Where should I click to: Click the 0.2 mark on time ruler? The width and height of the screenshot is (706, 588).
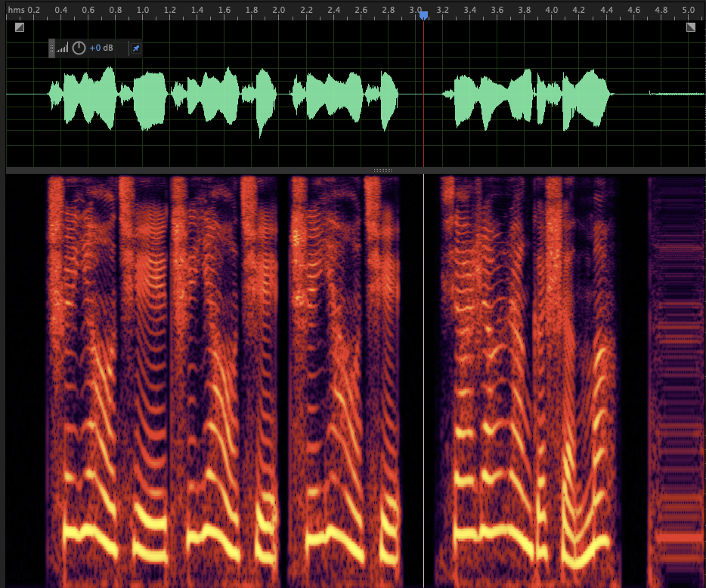(34, 10)
